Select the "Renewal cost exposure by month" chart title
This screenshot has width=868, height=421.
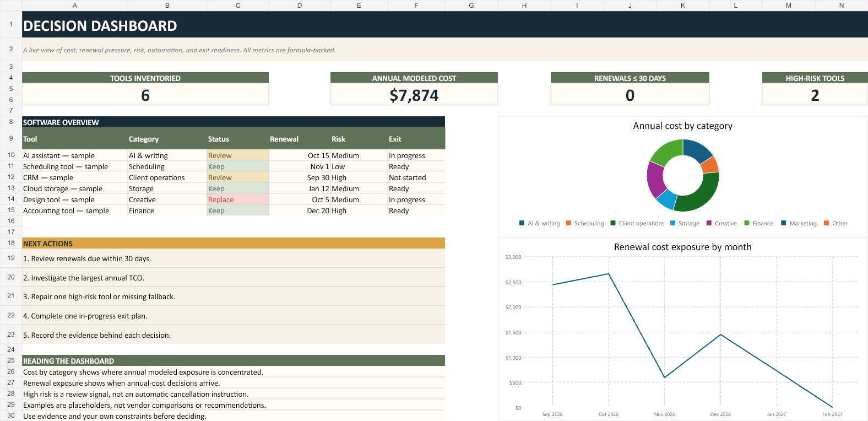(x=683, y=247)
